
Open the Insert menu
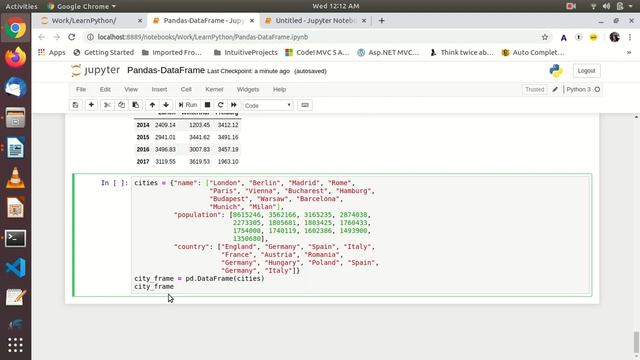(x=159, y=89)
